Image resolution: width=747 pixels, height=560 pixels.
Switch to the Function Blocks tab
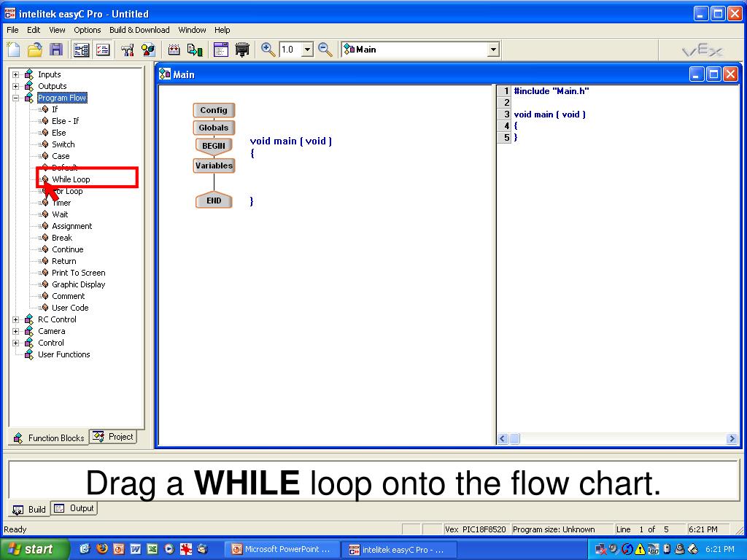coord(49,438)
